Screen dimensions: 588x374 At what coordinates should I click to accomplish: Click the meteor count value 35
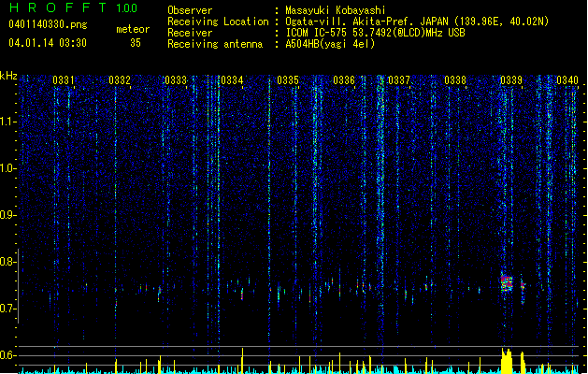click(136, 43)
